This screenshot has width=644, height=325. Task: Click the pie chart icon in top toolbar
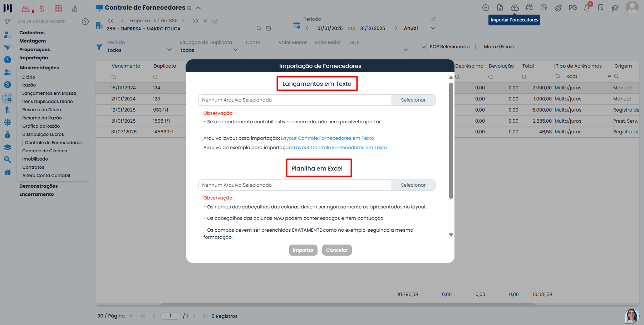pos(544,8)
